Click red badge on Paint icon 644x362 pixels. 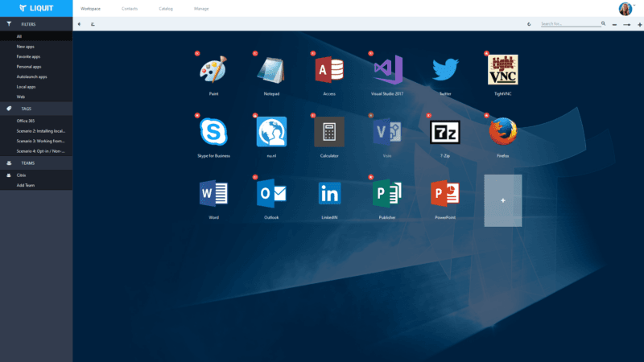click(197, 53)
